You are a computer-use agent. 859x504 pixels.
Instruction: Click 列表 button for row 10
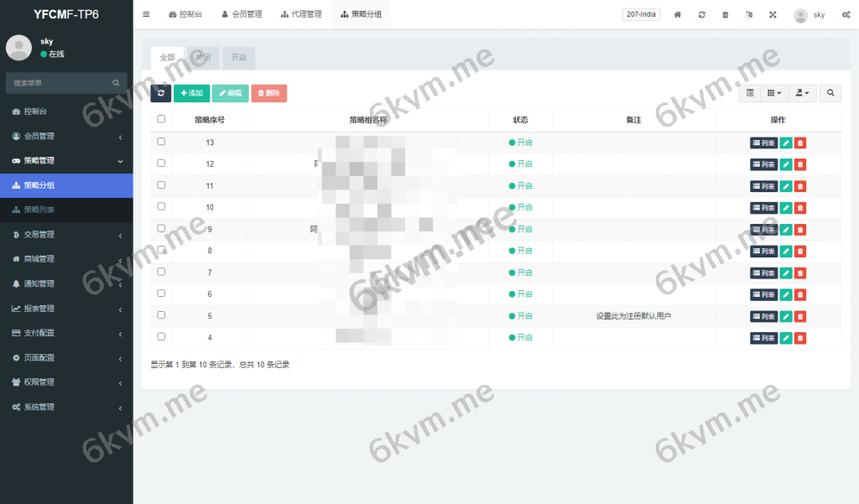tap(763, 208)
